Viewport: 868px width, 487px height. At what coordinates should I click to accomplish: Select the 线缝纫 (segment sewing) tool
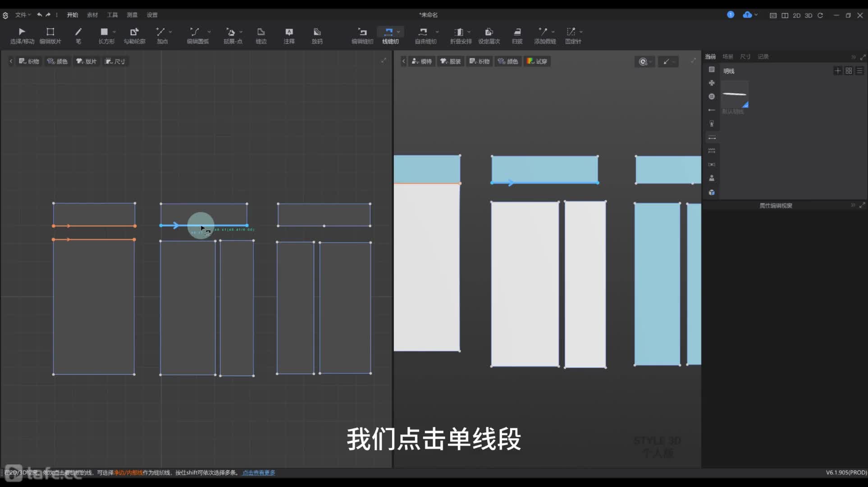tap(389, 36)
